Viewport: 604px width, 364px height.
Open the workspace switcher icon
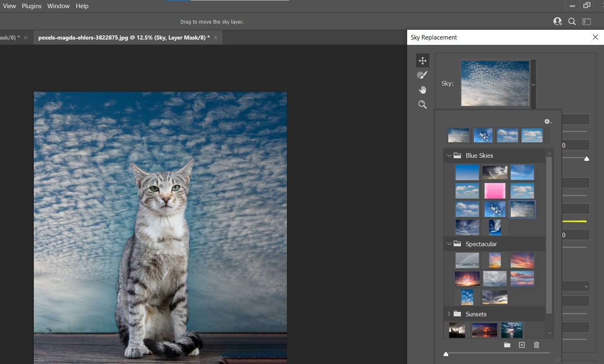point(586,22)
